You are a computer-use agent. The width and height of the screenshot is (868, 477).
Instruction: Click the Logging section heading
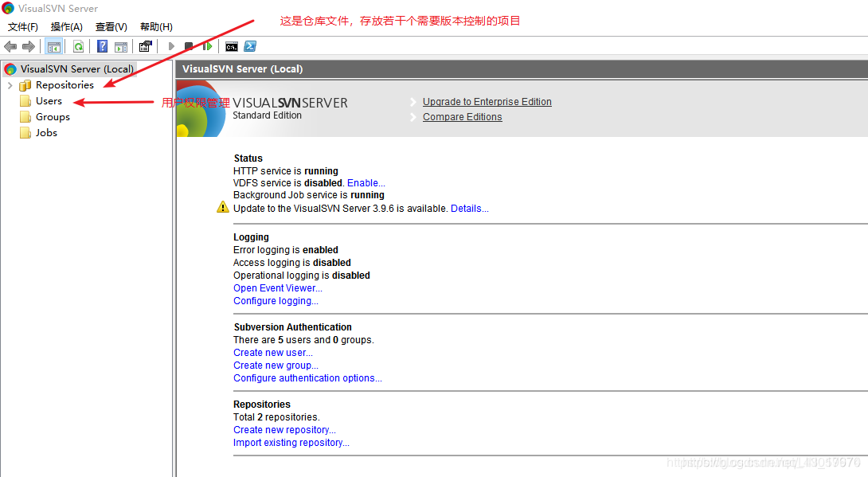251,237
